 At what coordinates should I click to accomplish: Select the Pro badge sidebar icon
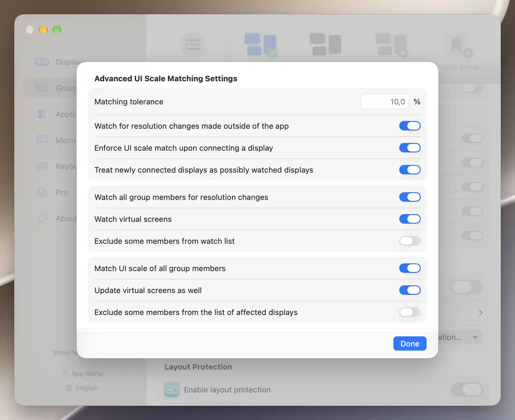pyautogui.click(x=42, y=192)
